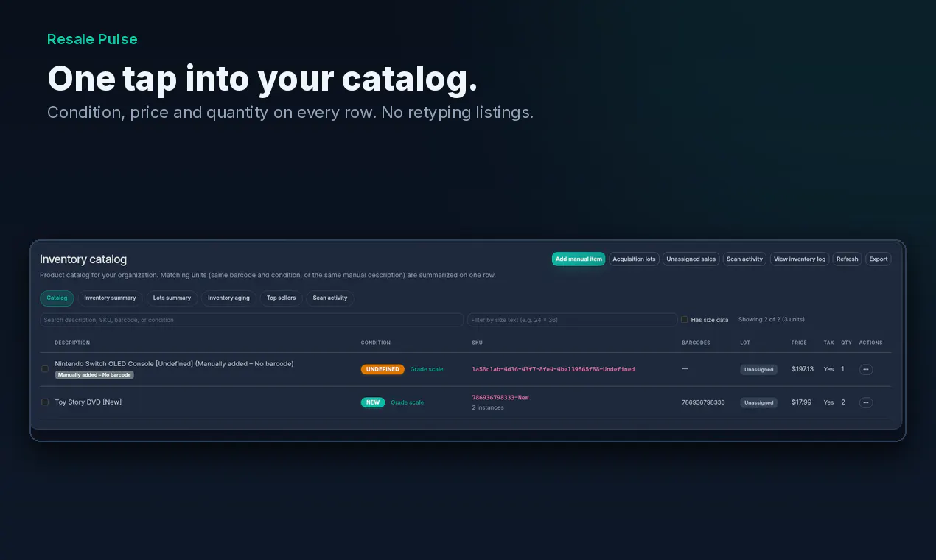Viewport: 936px width, 560px height.
Task: Click the QTY column header
Action: (846, 343)
